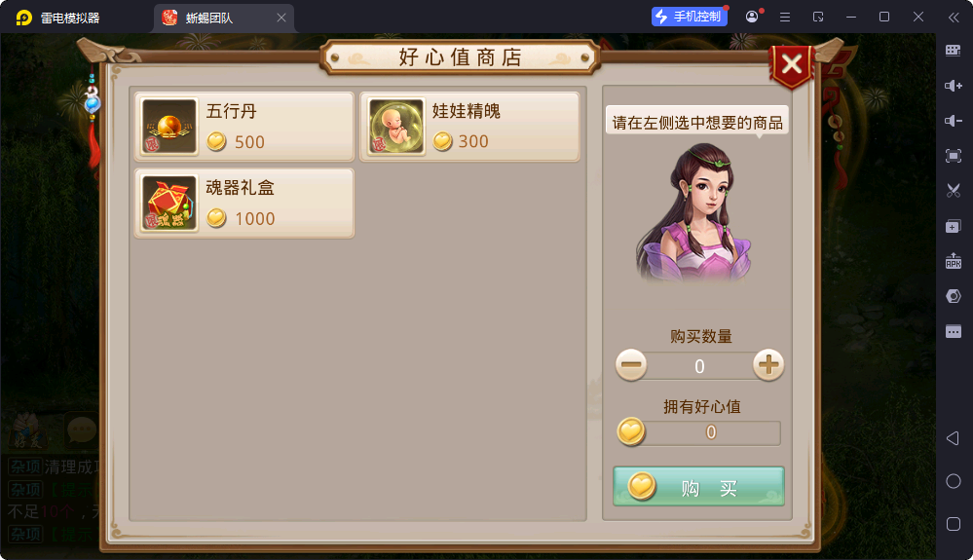Tap the Android back triangle button
This screenshot has width=973, height=560.
point(954,438)
